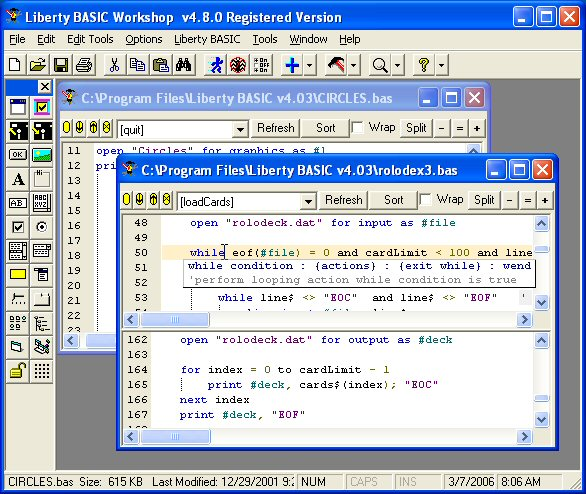This screenshot has height=494, width=586.
Task: Save using the floppy disk icon
Action: [x=61, y=65]
